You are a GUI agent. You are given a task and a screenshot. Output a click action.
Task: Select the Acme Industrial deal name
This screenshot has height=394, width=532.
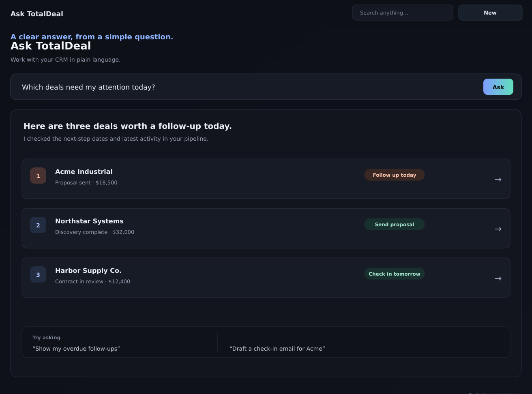click(84, 171)
